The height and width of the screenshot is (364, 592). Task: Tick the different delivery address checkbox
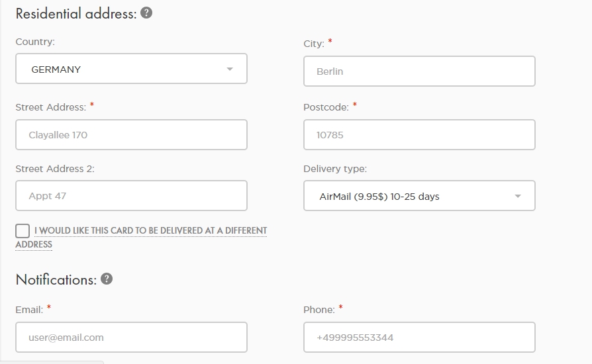[23, 230]
